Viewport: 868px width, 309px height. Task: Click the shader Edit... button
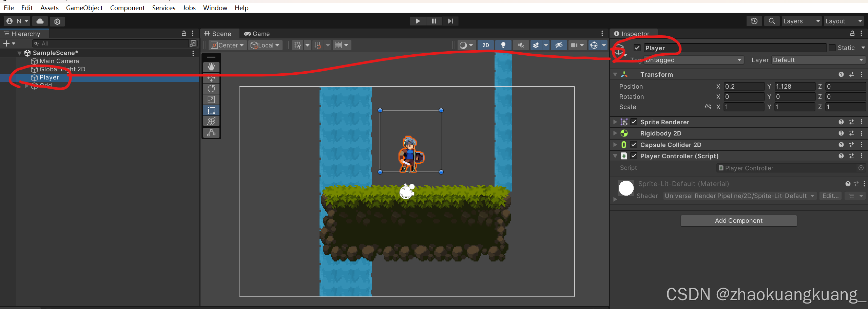click(x=830, y=196)
